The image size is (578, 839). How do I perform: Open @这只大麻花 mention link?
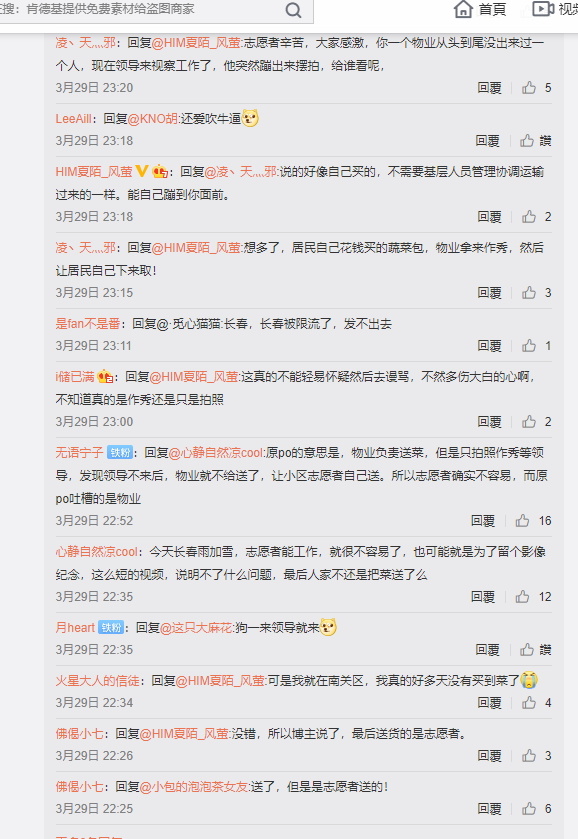click(196, 628)
